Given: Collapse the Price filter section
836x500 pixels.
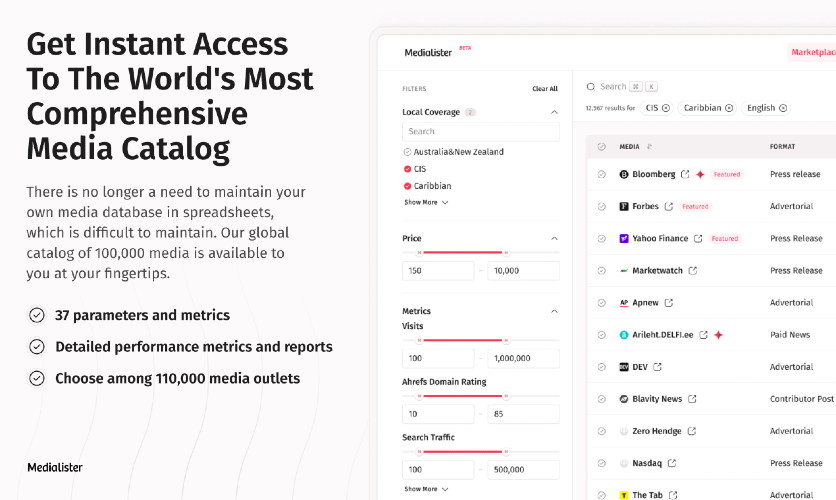Looking at the screenshot, I should coord(554,238).
